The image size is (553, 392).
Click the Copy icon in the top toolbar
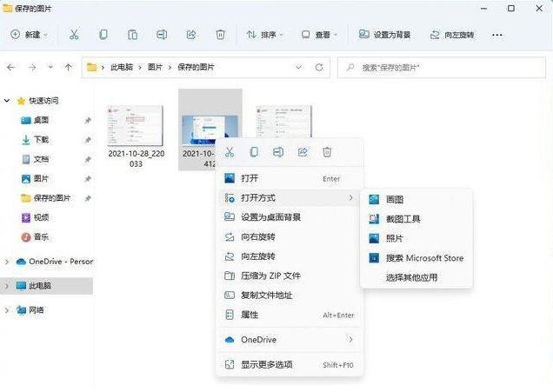coord(103,35)
